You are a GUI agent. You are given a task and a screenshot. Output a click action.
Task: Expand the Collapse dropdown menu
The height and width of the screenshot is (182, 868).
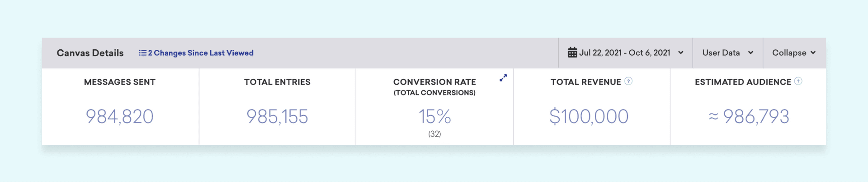[x=794, y=53]
